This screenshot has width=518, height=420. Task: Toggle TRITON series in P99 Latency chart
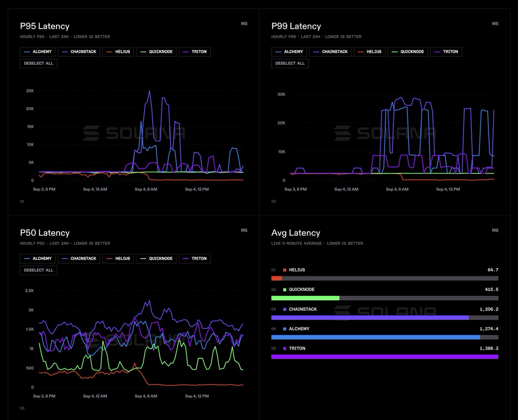coord(446,52)
